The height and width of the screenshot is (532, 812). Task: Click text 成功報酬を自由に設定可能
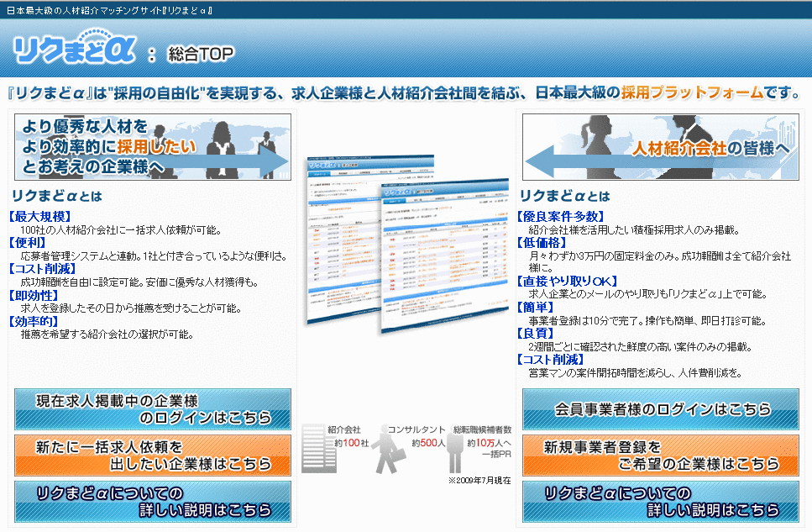tap(139, 282)
